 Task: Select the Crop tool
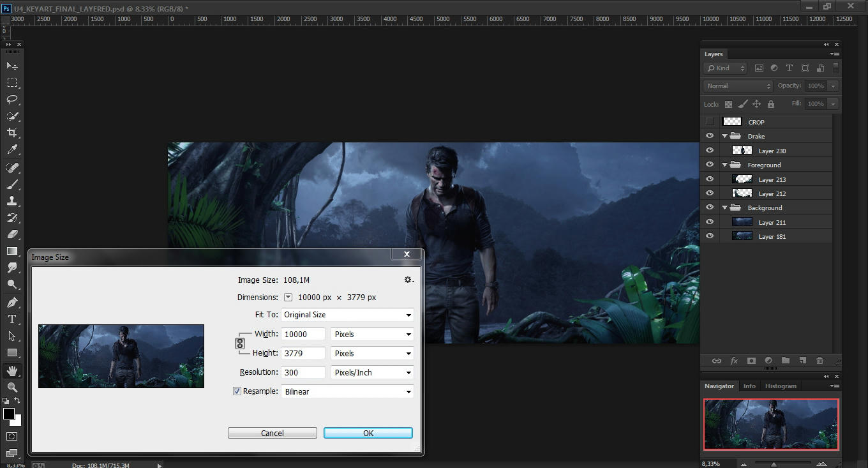point(11,133)
